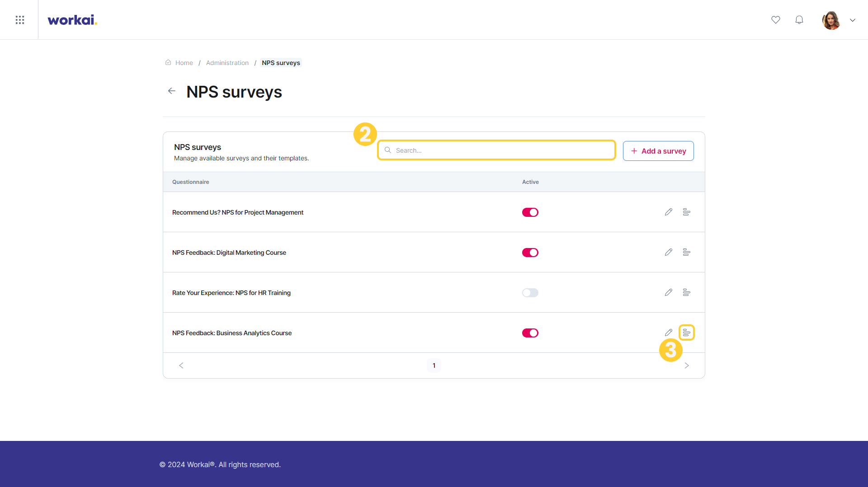Open favorites heart icon

(x=776, y=20)
